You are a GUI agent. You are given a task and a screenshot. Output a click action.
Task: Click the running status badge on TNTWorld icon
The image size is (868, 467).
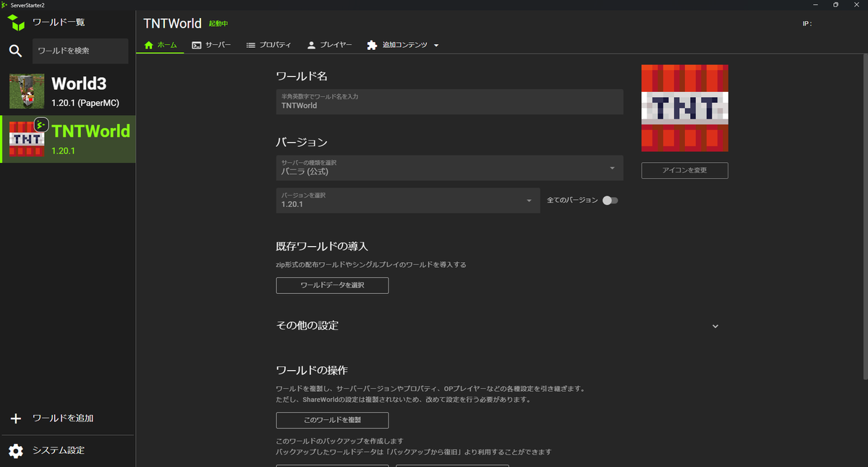point(41,124)
